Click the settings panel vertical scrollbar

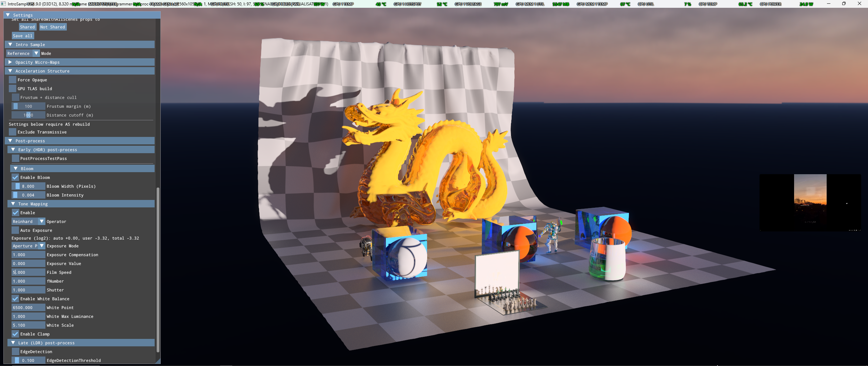158,269
